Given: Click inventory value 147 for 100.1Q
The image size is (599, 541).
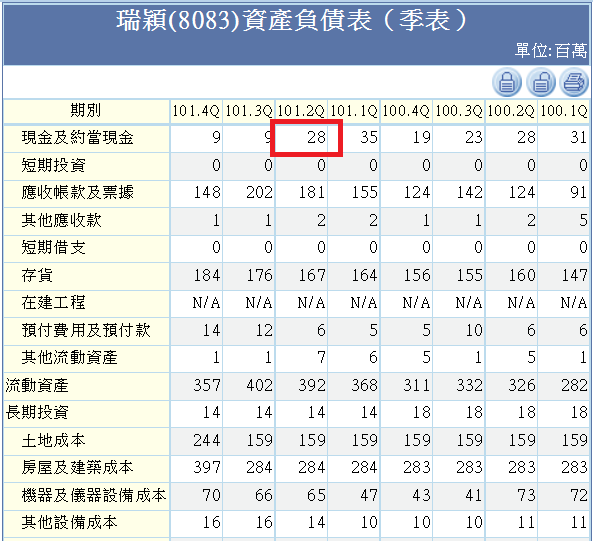Looking at the screenshot, I should (x=575, y=275).
